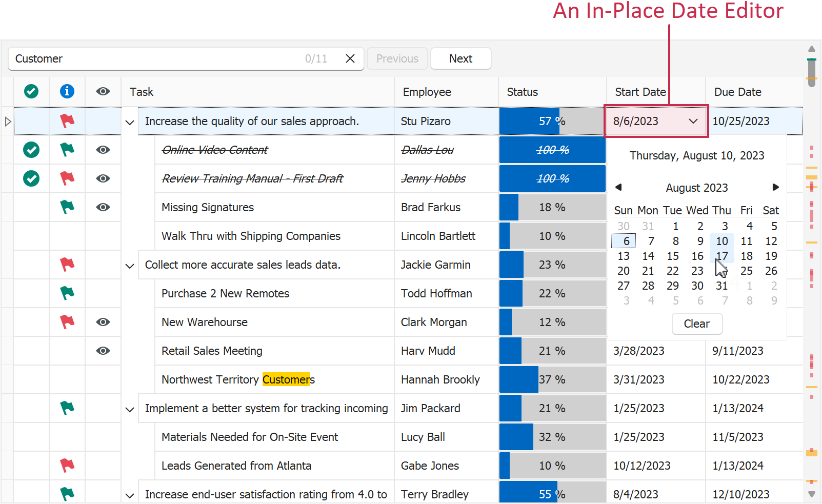Sort by the Employee column header
This screenshot has width=822, height=504.
point(427,92)
